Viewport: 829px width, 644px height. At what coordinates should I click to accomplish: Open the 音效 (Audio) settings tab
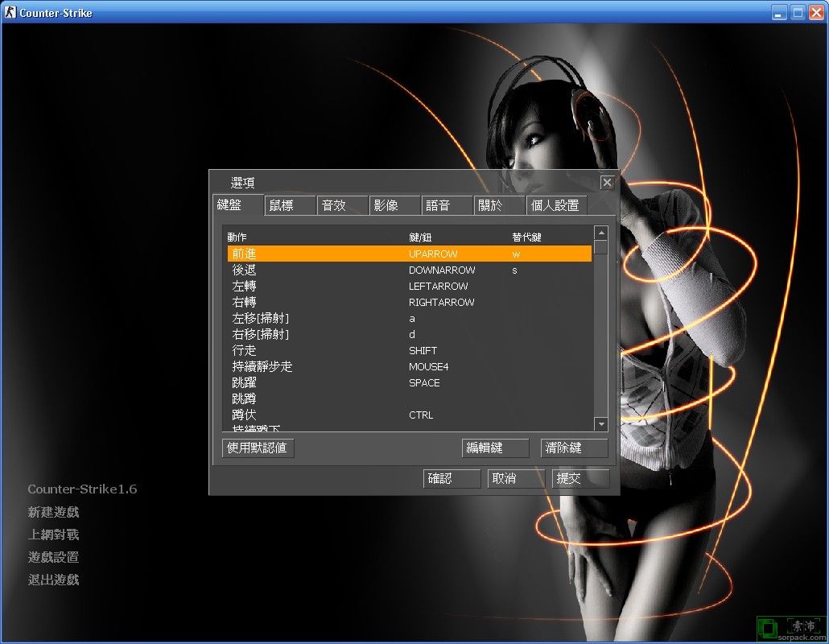[x=342, y=205]
